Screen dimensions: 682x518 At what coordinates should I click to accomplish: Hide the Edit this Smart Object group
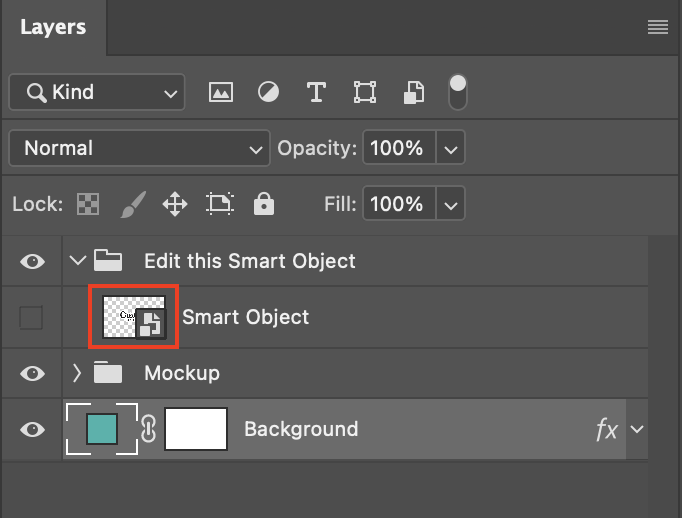pos(32,261)
